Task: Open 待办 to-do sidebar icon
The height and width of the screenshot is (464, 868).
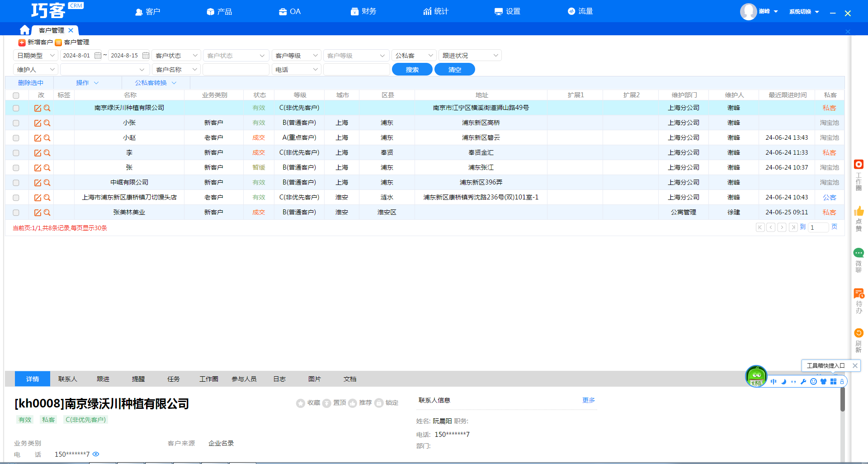Action: click(x=859, y=294)
